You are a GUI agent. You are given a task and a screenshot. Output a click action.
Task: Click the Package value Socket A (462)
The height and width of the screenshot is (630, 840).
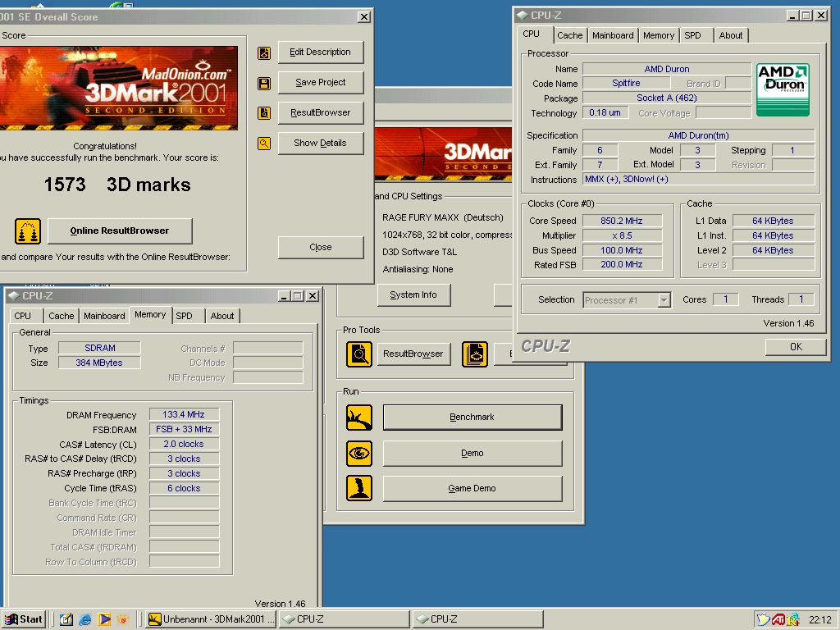[x=667, y=98]
